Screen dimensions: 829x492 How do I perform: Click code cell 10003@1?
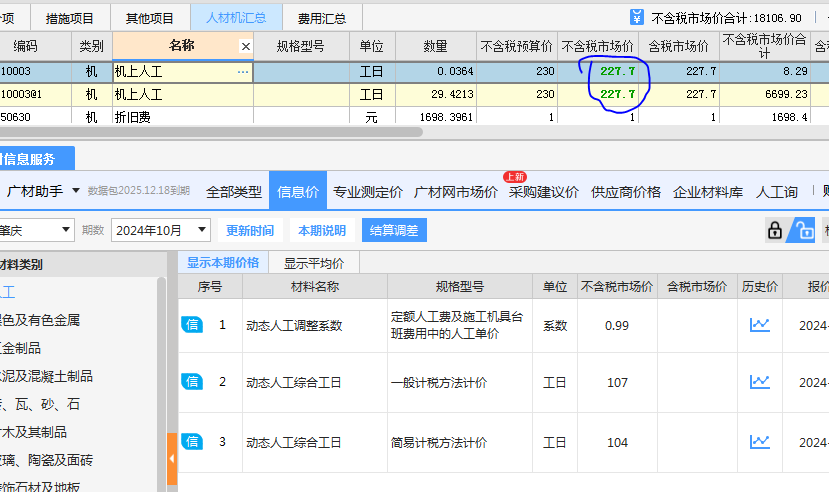tap(35, 94)
